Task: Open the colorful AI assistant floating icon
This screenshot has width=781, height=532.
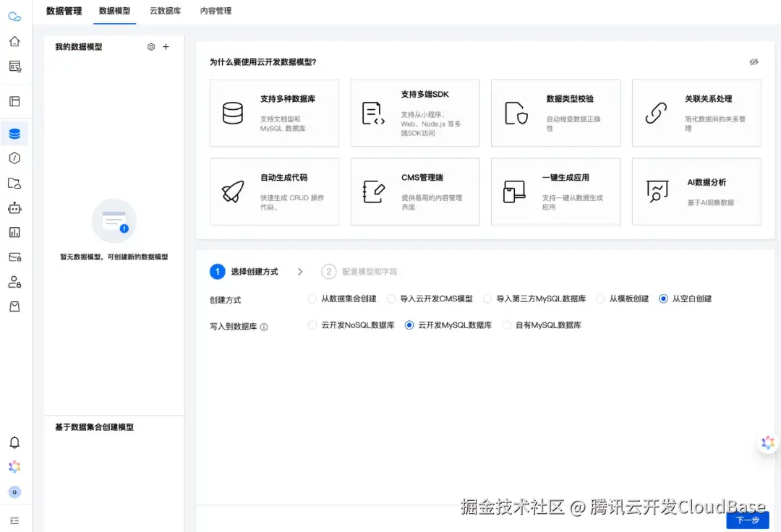Action: pos(767,442)
